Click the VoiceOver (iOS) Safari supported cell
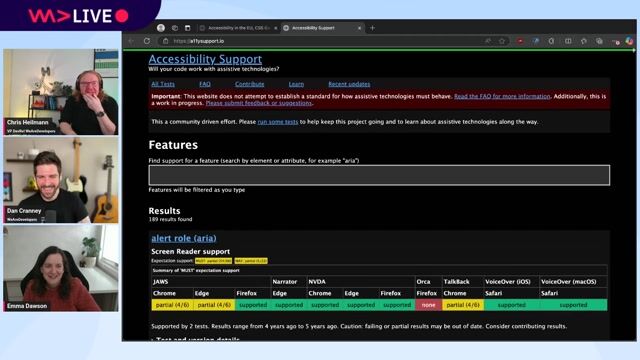 pyautogui.click(x=511, y=305)
